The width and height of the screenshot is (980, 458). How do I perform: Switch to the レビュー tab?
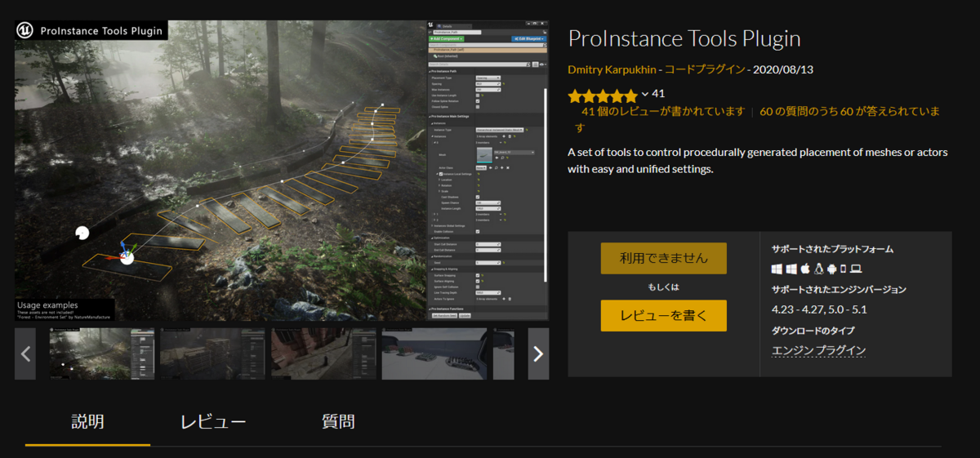[x=213, y=422]
